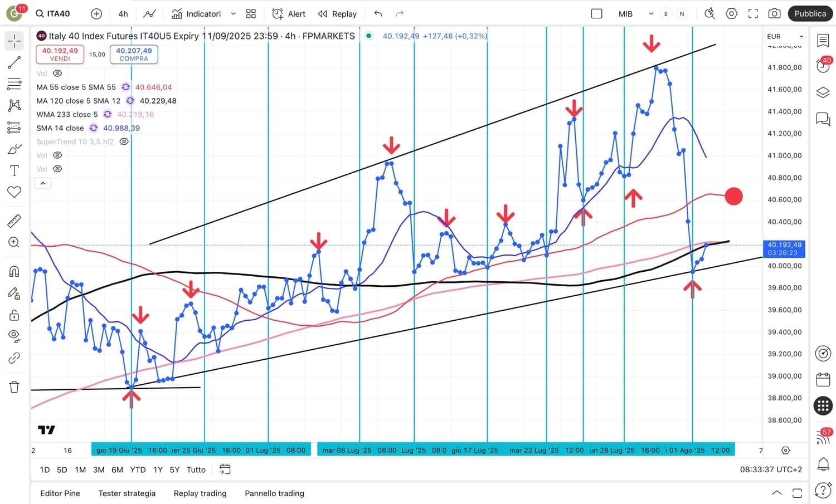Open chart settings hexagon icon
Image resolution: width=836 pixels, height=504 pixels.
(x=732, y=14)
